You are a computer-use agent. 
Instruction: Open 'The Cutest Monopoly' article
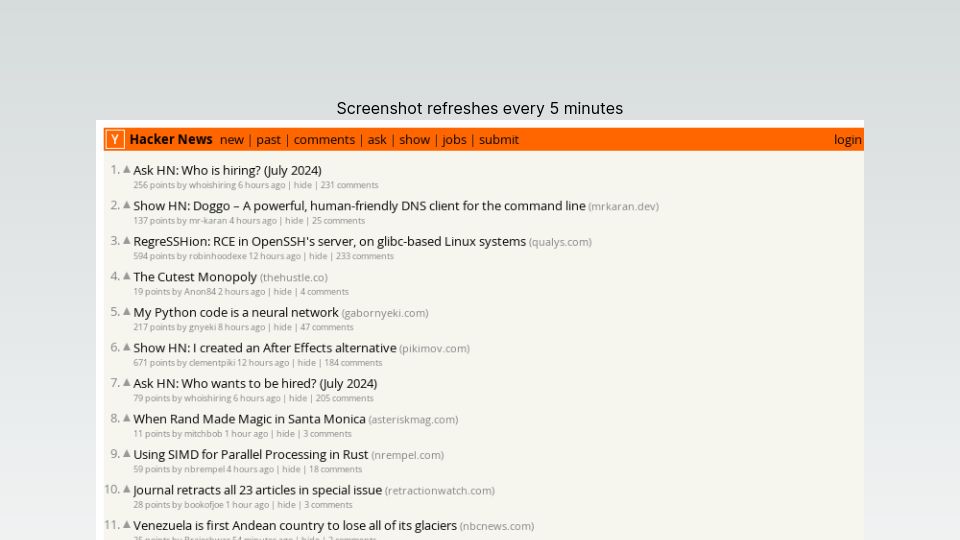[x=195, y=277]
